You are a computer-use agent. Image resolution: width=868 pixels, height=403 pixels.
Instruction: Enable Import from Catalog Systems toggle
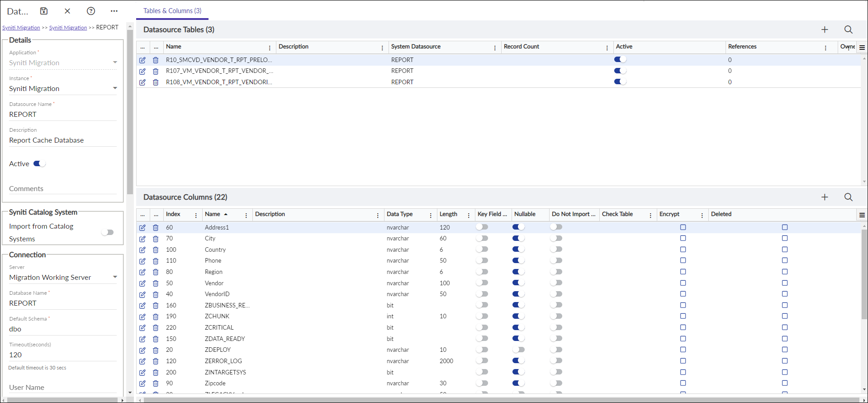point(108,232)
